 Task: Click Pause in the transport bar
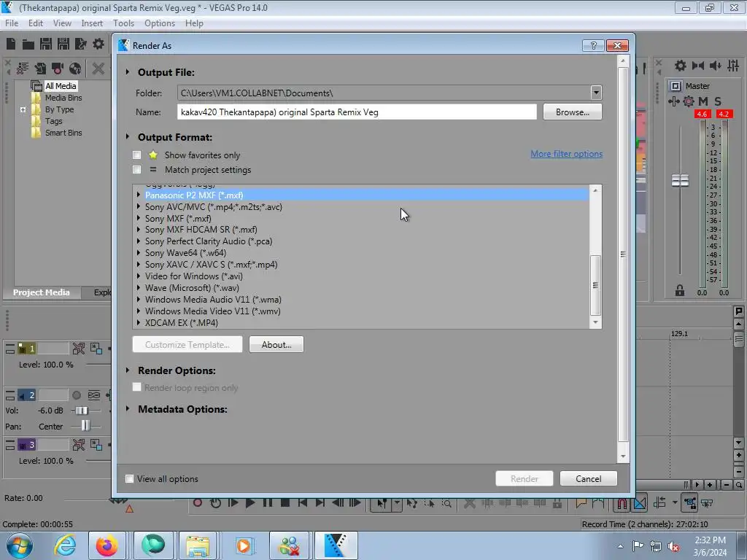click(x=268, y=503)
